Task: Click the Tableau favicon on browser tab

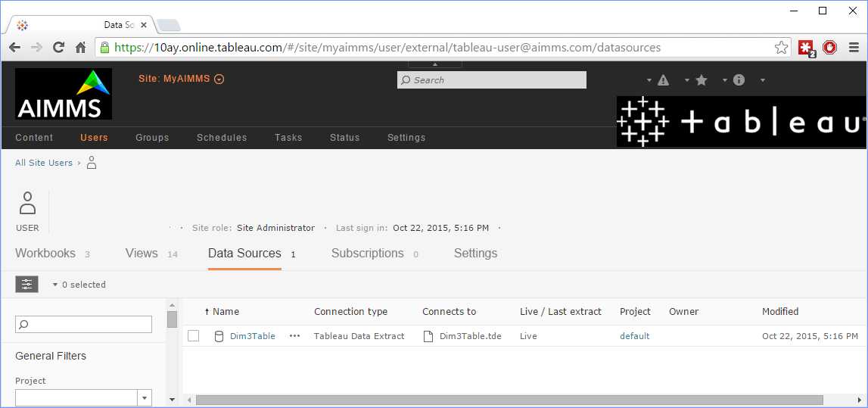Action: click(x=22, y=25)
